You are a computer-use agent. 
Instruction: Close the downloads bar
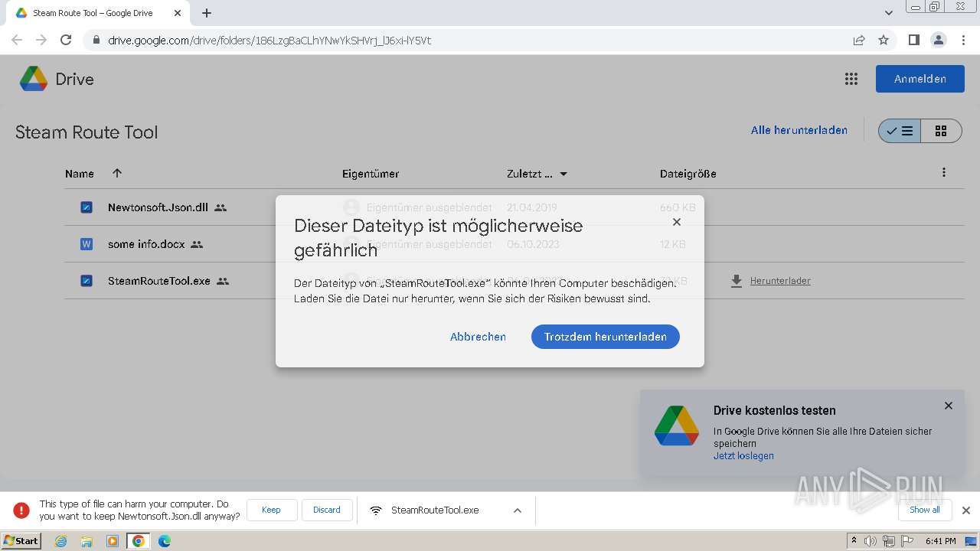[965, 510]
